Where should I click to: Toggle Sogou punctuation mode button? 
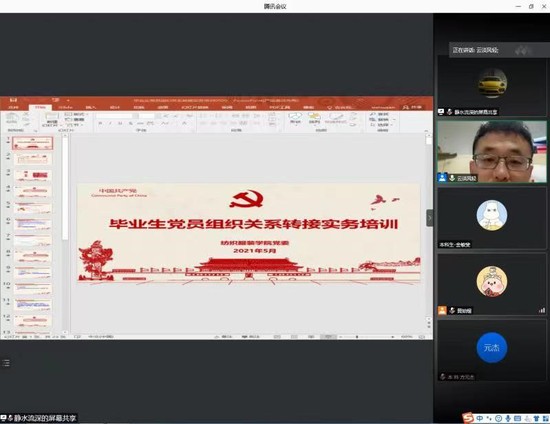489,418
